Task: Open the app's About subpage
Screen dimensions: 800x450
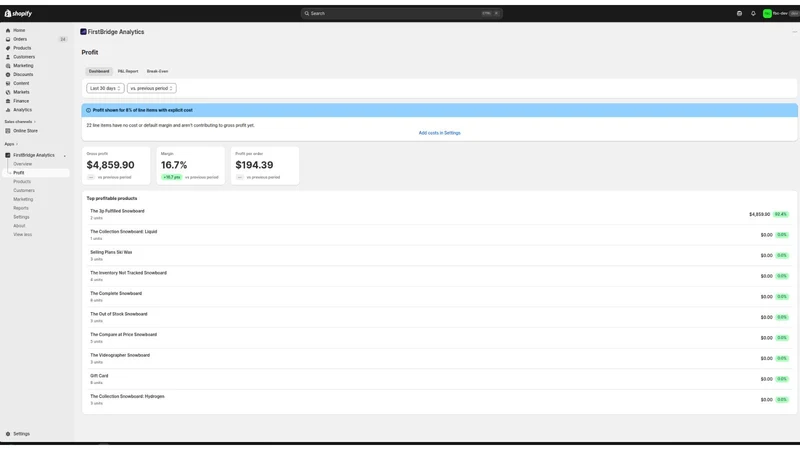Action: click(x=19, y=226)
